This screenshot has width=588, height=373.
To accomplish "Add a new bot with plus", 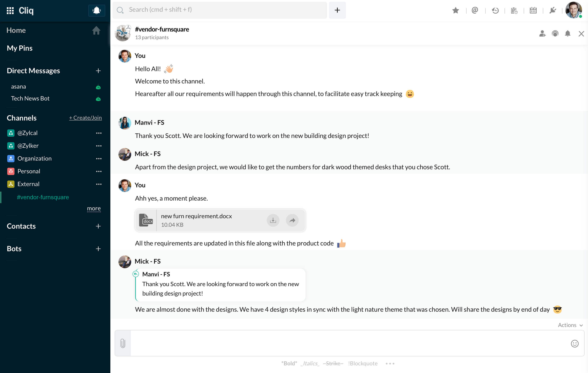I will (x=98, y=249).
